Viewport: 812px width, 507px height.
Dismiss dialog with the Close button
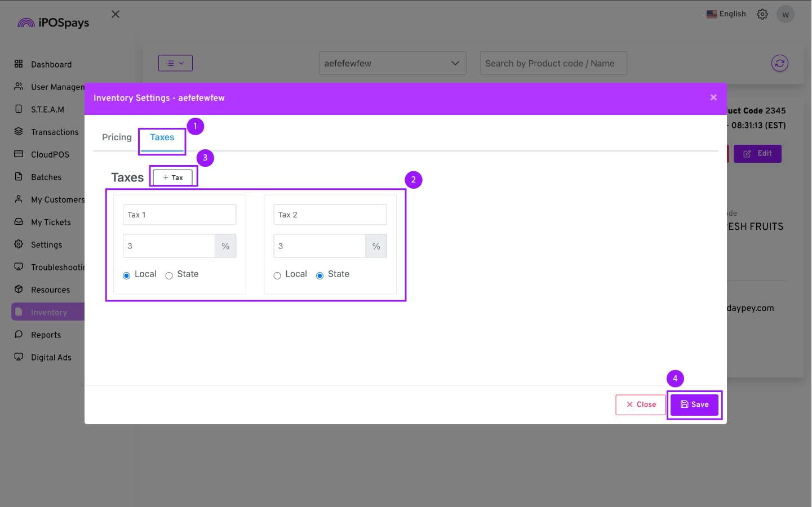641,404
